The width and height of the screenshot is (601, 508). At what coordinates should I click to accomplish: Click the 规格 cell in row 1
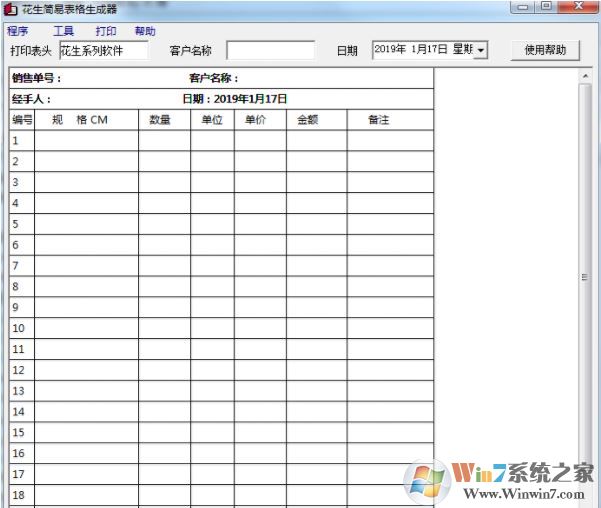[87, 141]
